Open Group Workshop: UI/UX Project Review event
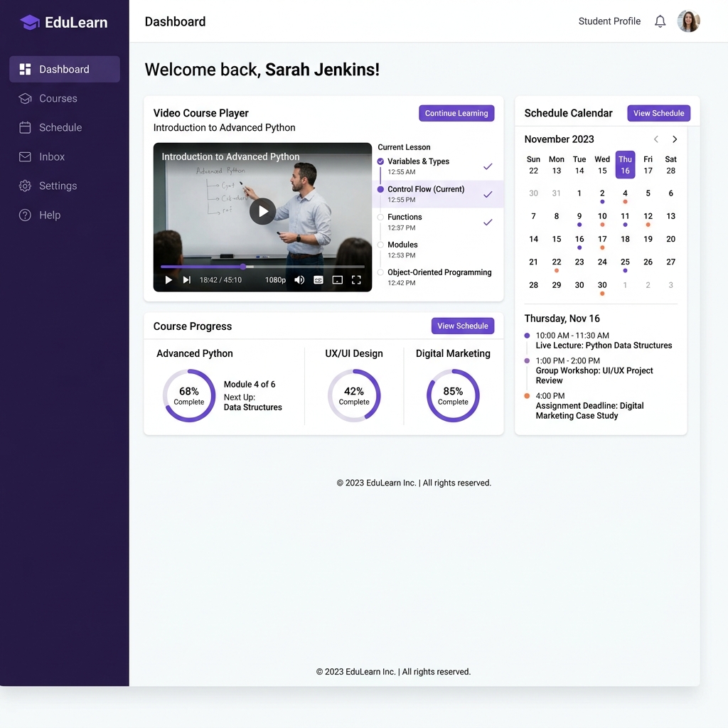 click(594, 370)
